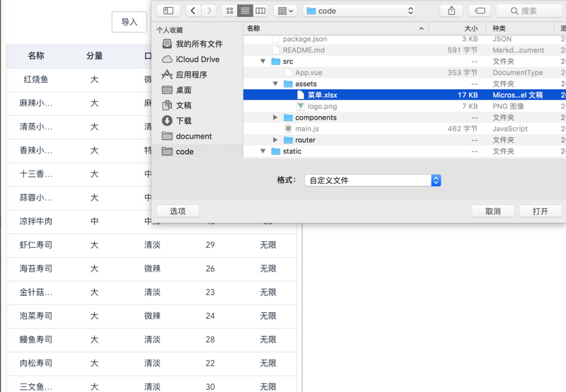Select the 菜单.xlsx file
The height and width of the screenshot is (392, 566).
click(404, 95)
